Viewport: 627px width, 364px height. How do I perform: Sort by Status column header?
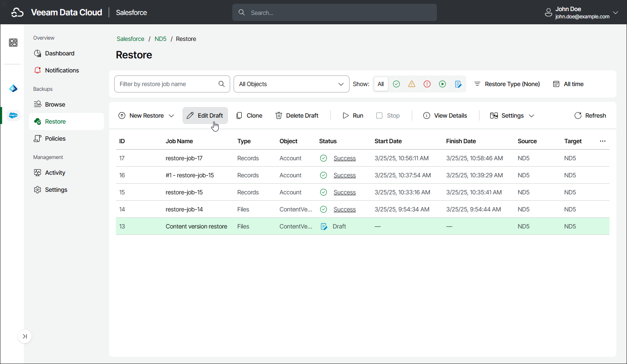[x=328, y=141]
